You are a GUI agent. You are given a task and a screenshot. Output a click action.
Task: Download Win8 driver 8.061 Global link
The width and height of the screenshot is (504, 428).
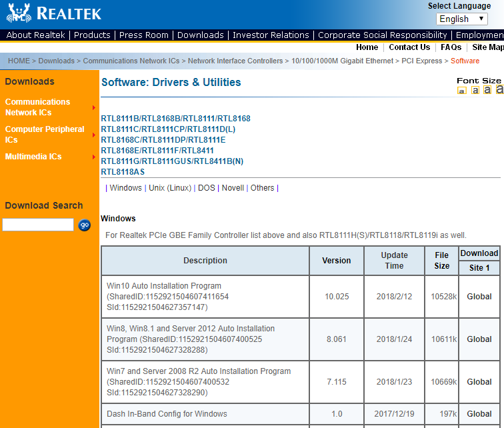479,339
